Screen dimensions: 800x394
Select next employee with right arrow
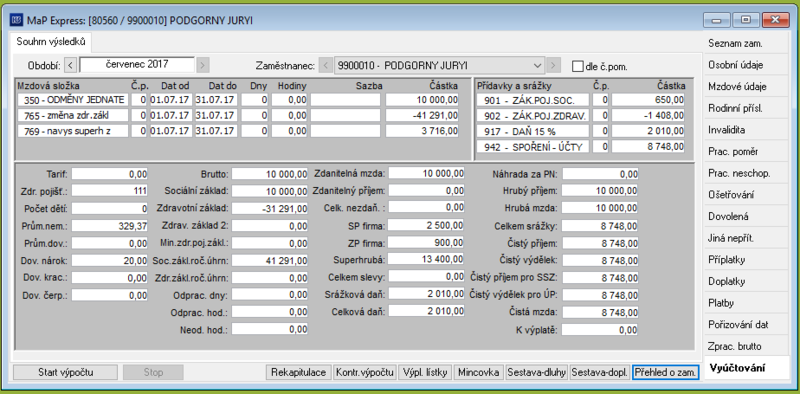[554, 66]
